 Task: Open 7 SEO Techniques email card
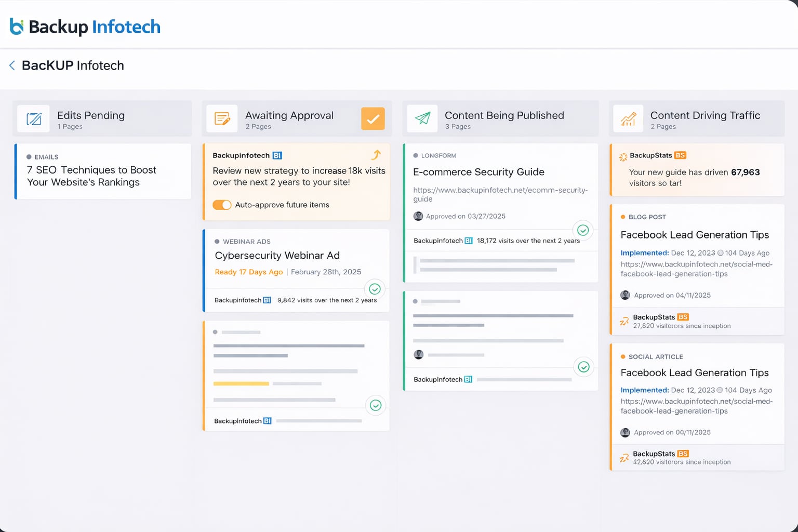click(91, 176)
